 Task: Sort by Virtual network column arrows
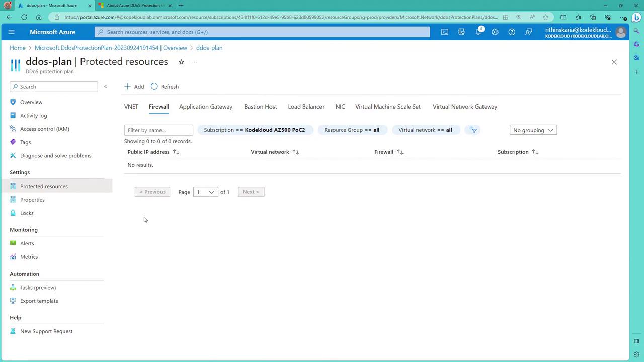(x=296, y=152)
